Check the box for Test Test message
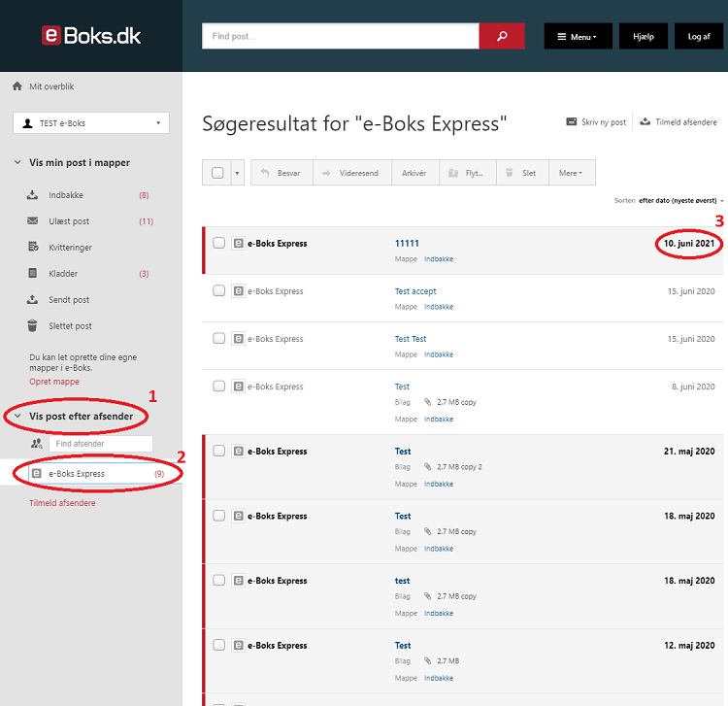The width and height of the screenshot is (728, 706). 218,339
